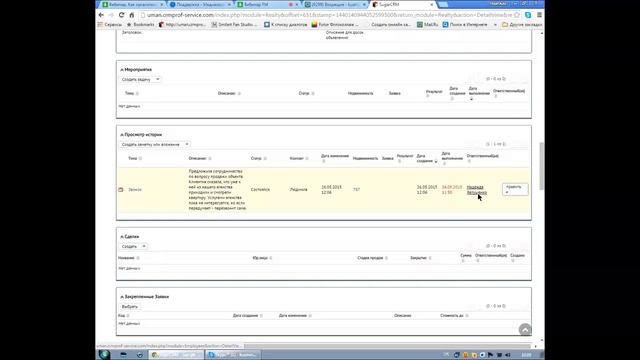Open the Skype window from the taskbar
Image resolution: width=640 pixels, height=360 pixels.
coord(233,355)
